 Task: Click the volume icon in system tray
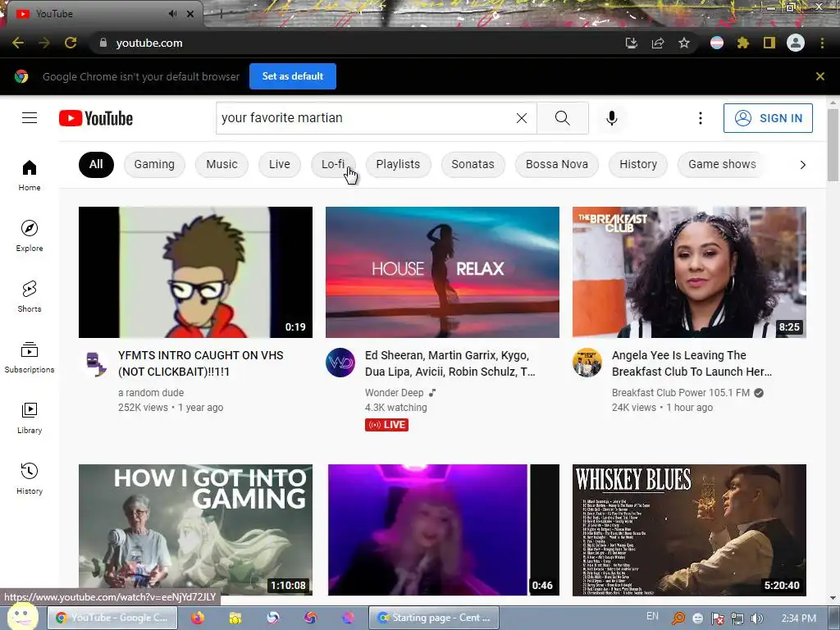coord(757,619)
